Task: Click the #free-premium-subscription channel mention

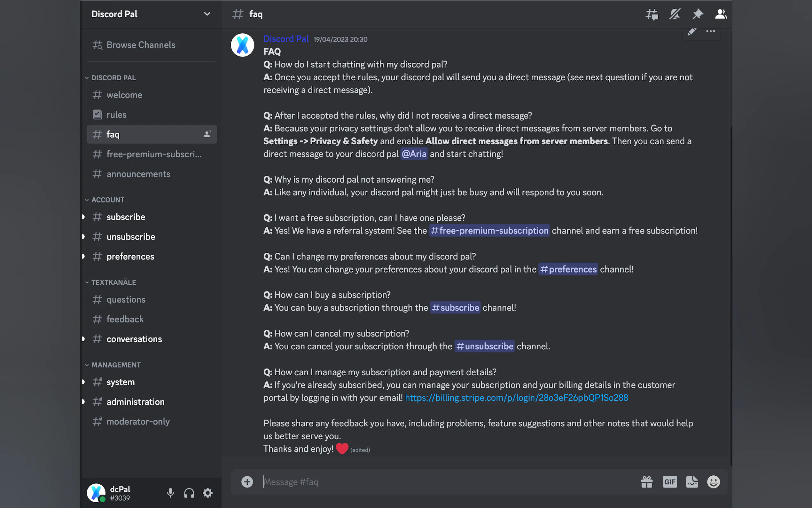Action: tap(489, 230)
